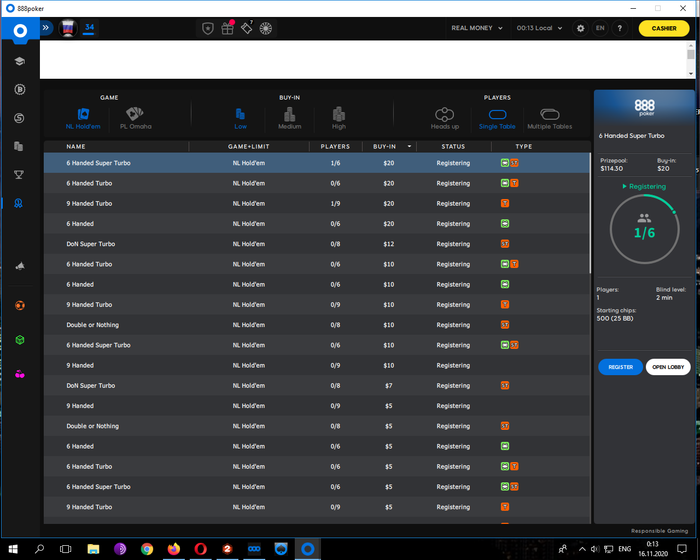Open the graduation cap poker school icon

coord(19,62)
